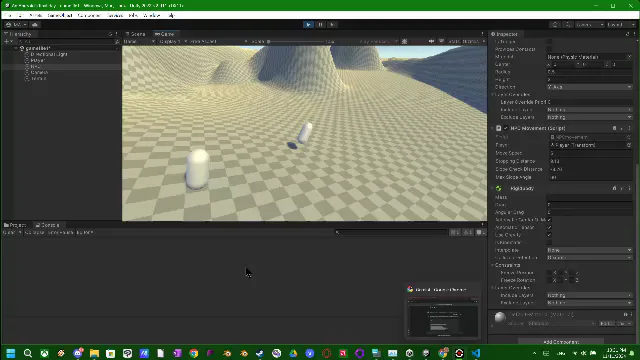Mute audio in the Game view
The height and width of the screenshot is (360, 640).
point(431,41)
